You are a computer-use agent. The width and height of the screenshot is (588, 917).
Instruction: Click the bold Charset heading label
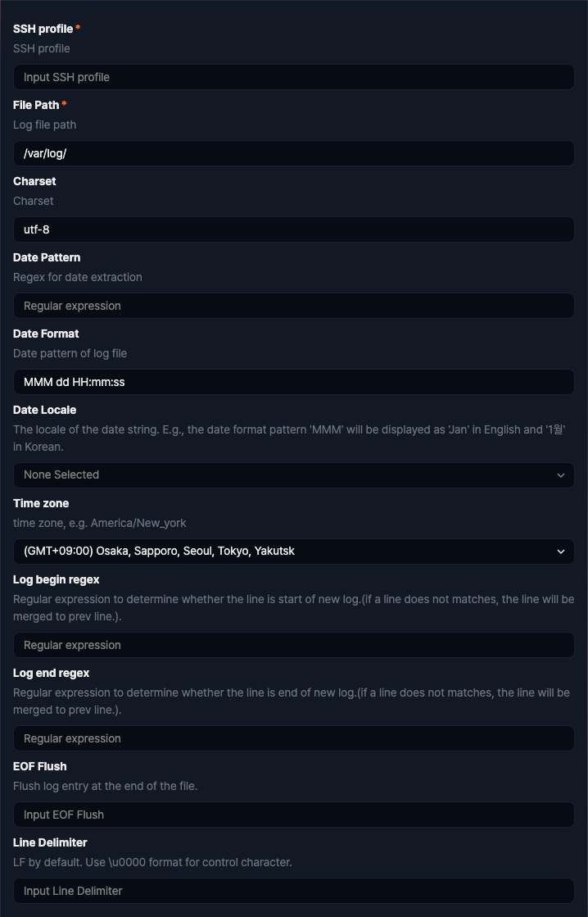[x=34, y=181]
